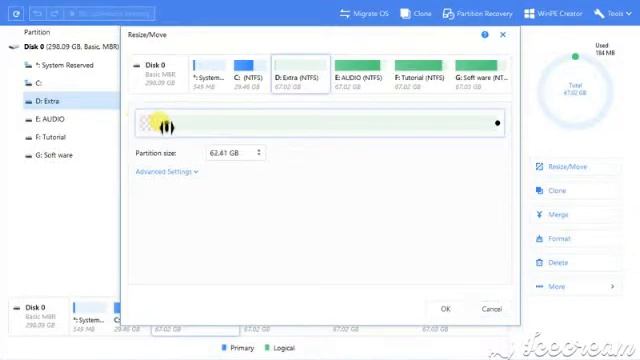Click Resize/Move in right action panel
The image size is (640, 360).
coord(576,167)
